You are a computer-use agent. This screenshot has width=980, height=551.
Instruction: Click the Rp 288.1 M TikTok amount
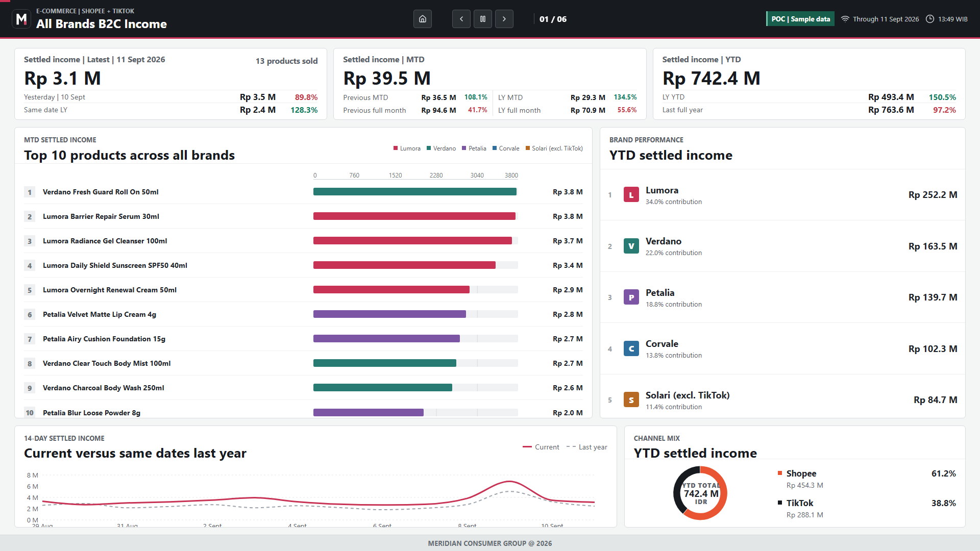point(804,515)
